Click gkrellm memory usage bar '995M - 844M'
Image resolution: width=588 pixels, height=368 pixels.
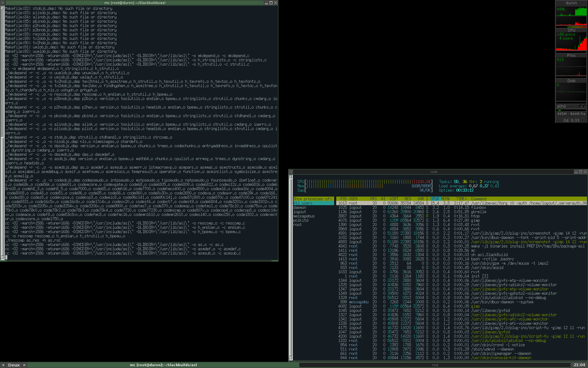pyautogui.click(x=571, y=114)
